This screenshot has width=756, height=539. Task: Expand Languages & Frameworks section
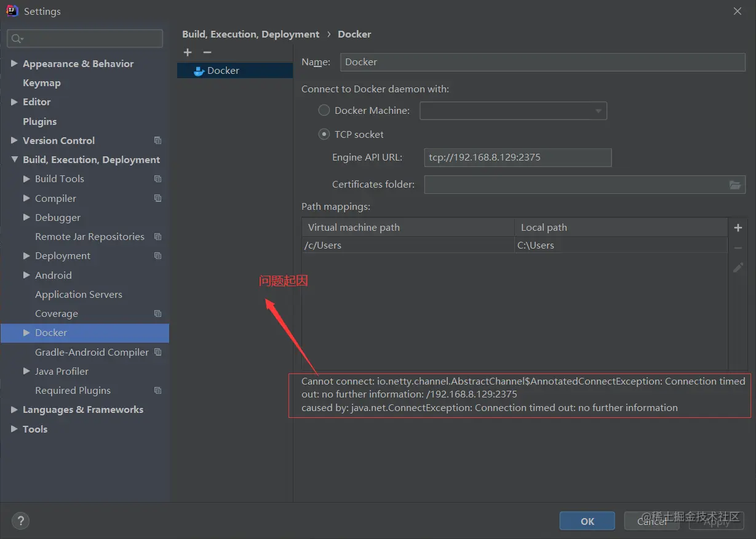click(14, 409)
